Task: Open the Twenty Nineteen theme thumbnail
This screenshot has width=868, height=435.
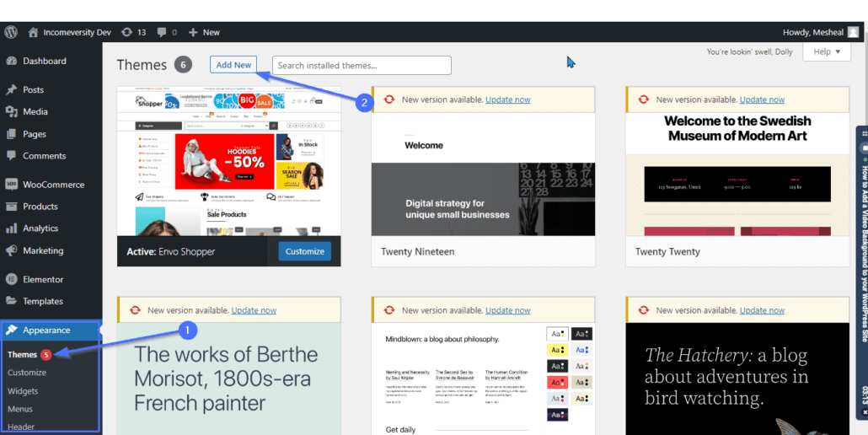Action: point(483,175)
